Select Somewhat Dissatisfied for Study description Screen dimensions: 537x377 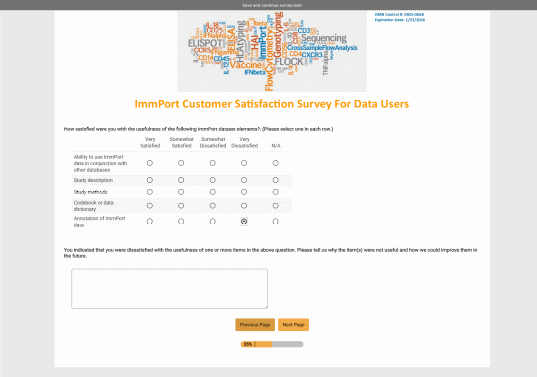click(213, 180)
